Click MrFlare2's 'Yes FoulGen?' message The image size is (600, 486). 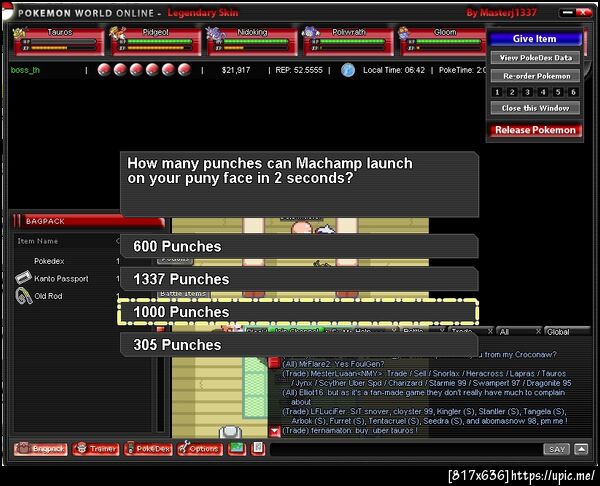333,364
